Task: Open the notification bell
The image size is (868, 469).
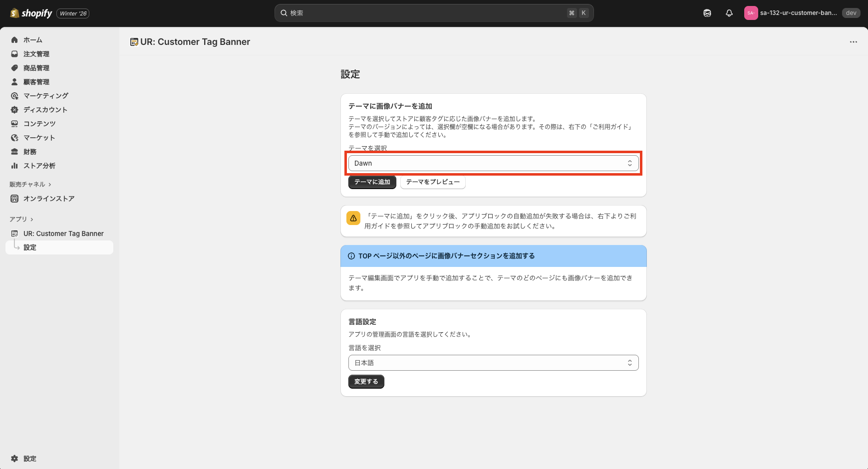Action: point(729,13)
